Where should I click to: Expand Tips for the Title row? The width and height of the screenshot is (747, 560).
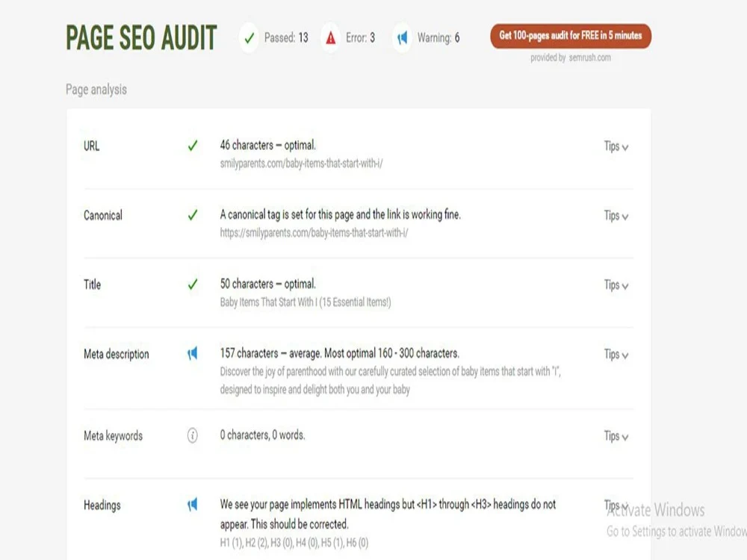point(616,286)
